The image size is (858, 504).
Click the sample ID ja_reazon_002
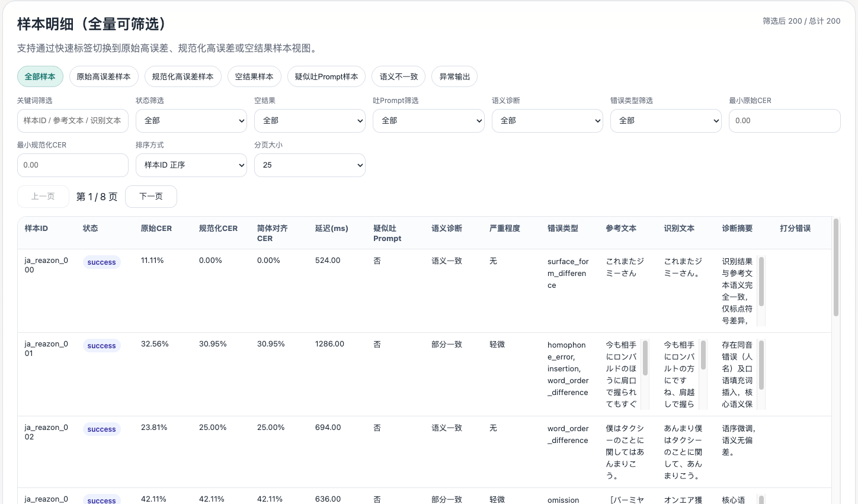46,432
